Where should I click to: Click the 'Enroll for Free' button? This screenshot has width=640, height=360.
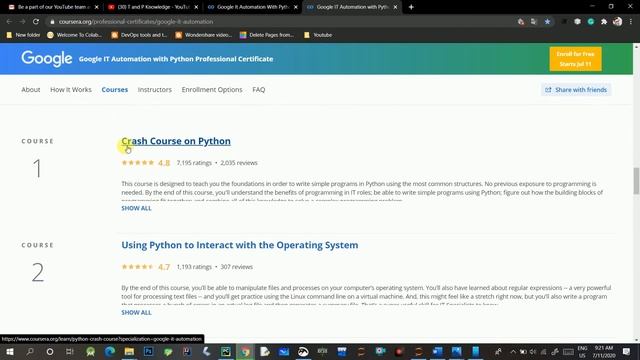point(575,59)
